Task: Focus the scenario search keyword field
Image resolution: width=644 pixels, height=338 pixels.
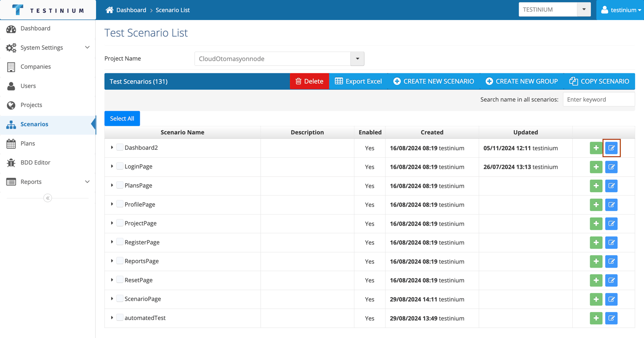Action: pyautogui.click(x=599, y=99)
